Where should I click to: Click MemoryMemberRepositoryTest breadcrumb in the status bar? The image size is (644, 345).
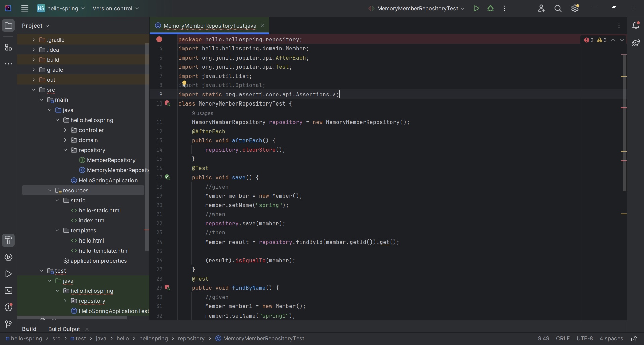pyautogui.click(x=260, y=339)
